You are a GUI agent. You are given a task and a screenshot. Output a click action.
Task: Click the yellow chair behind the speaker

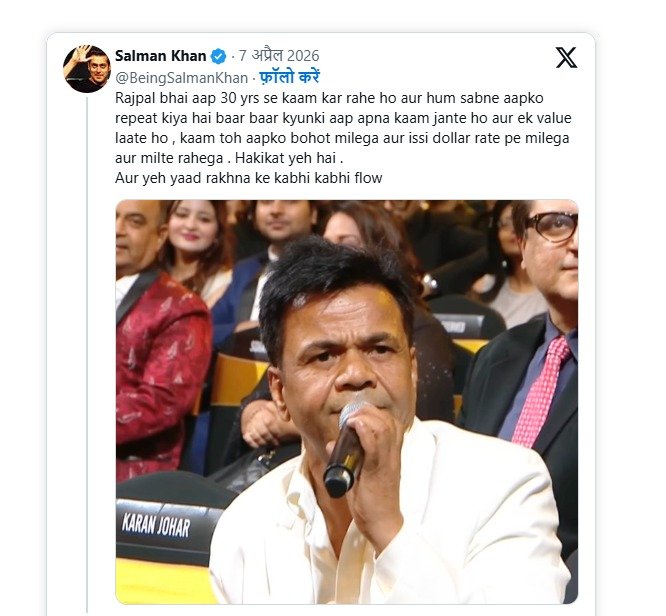pyautogui.click(x=236, y=380)
